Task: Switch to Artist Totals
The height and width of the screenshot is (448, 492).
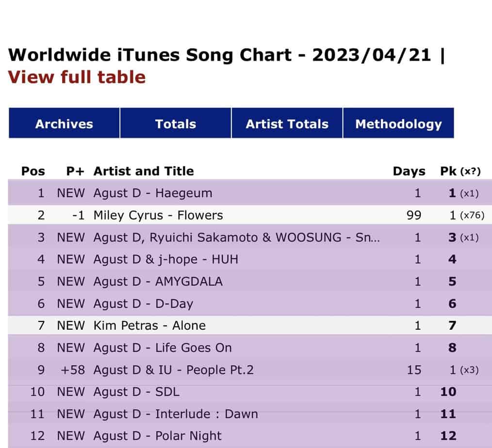Action: pos(287,124)
